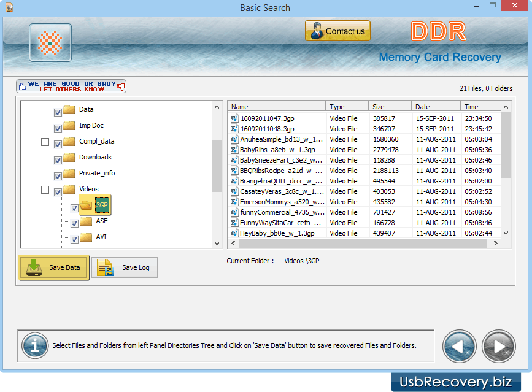The width and height of the screenshot is (532, 392).
Task: Open the UsbRecovery.biz link
Action: coord(457,382)
